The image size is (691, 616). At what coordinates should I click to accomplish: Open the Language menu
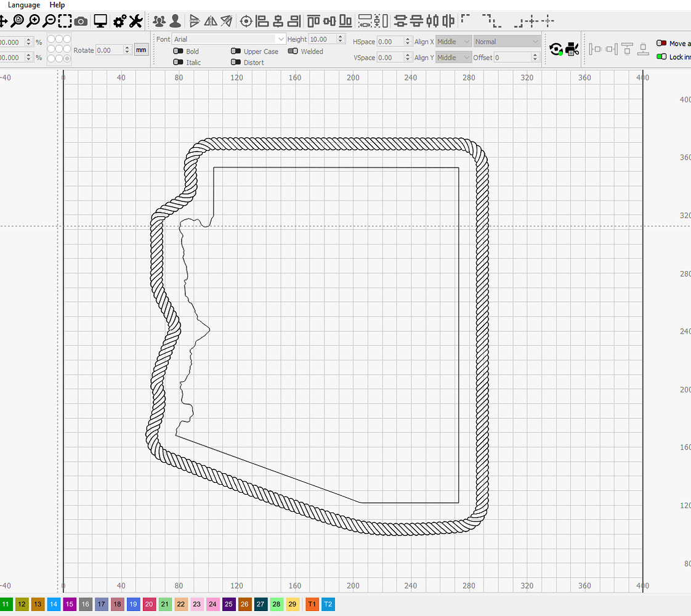[24, 5]
